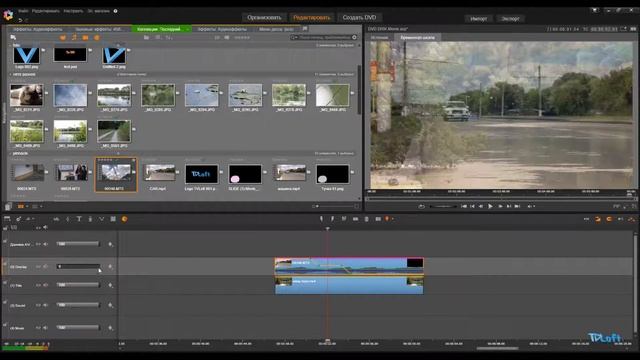Image resolution: width=640 pixels, height=360 pixels.
Task: Jump to the start of the preview
Action: tap(464, 207)
